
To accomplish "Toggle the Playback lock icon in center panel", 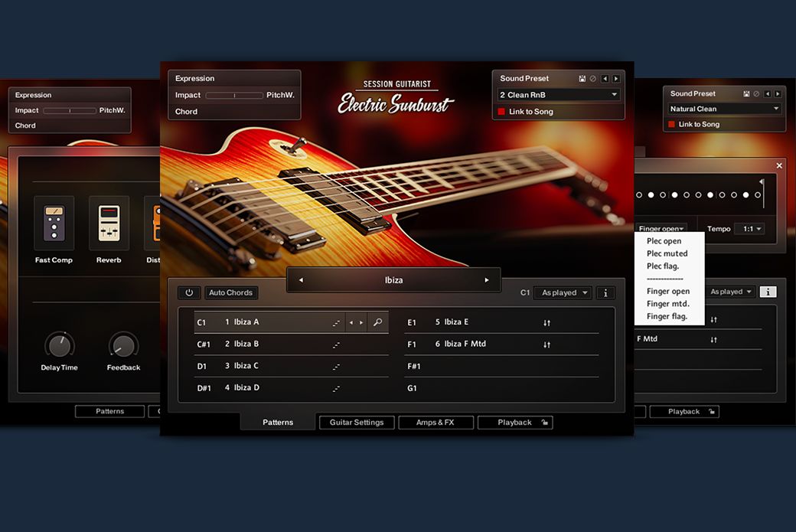I will click(544, 423).
